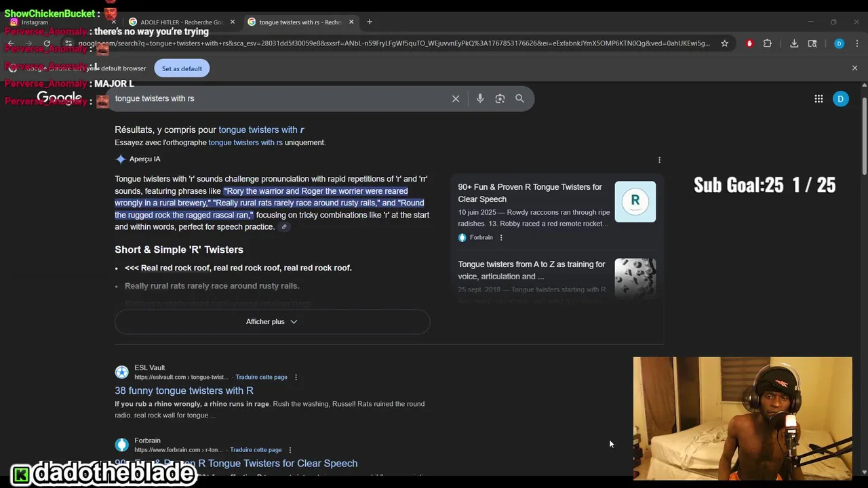
Task: Click the 'Forbrain' source name on the card
Action: pos(481,237)
